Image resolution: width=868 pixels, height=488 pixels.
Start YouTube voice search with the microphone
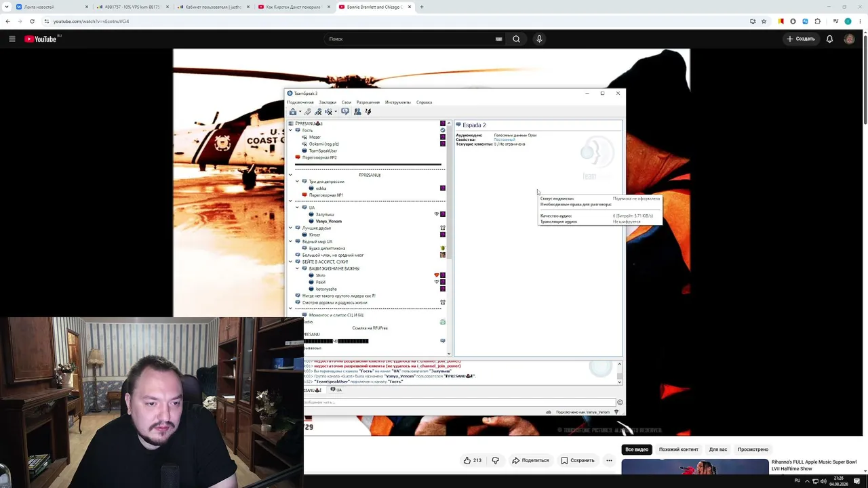click(x=539, y=39)
